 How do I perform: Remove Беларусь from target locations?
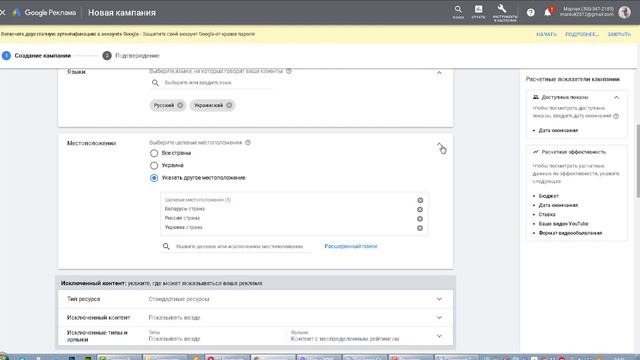420,209
